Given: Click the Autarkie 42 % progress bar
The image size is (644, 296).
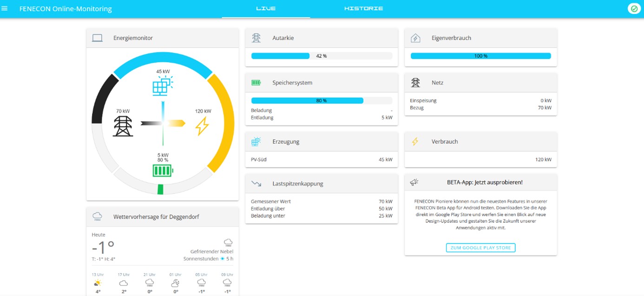Looking at the screenshot, I should point(321,56).
